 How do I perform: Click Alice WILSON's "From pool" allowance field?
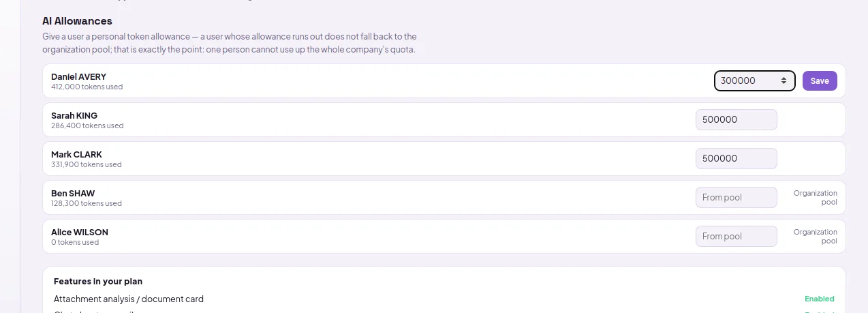[x=736, y=236]
